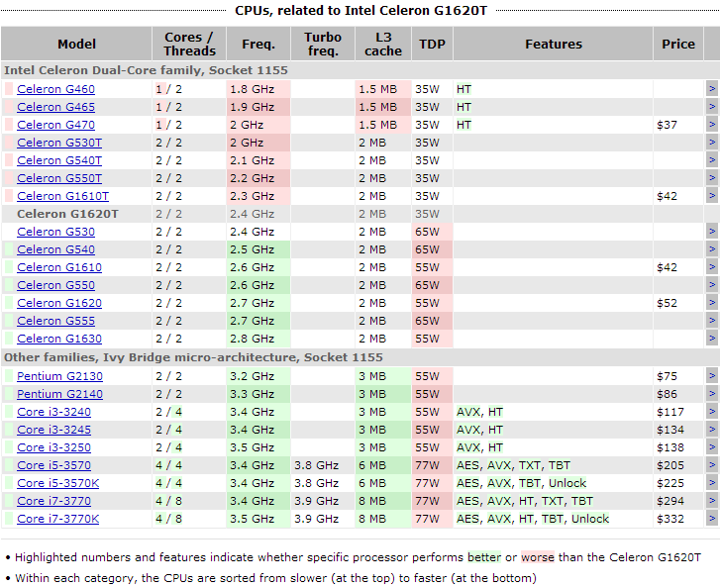The image size is (721, 588).
Task: Click the arrow icon in Celeron G470 row
Action: 712,125
